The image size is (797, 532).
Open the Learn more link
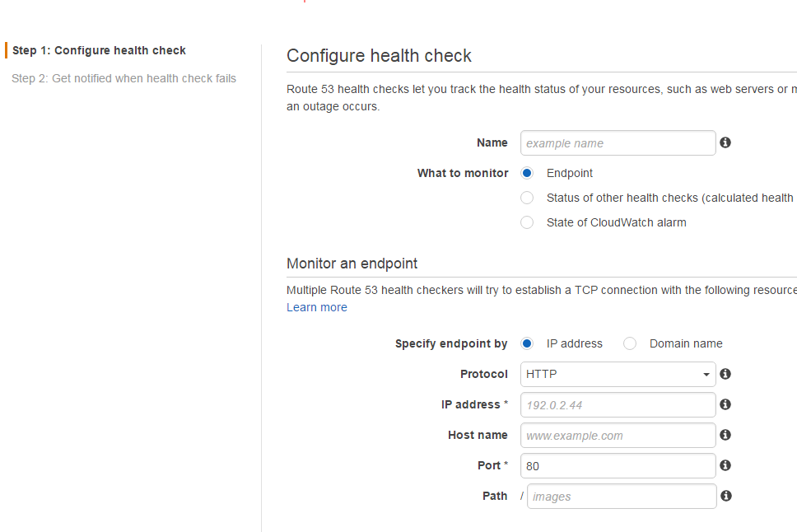coord(317,307)
